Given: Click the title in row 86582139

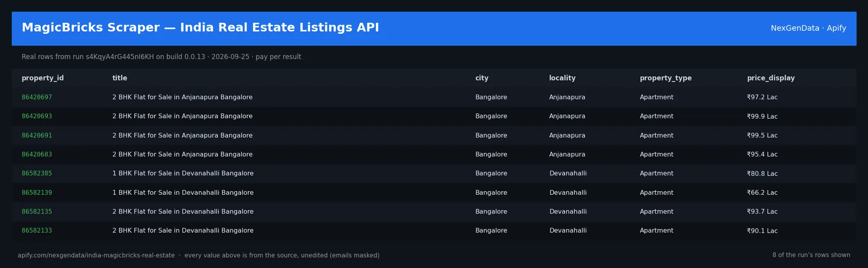Looking at the screenshot, I should [183, 192].
